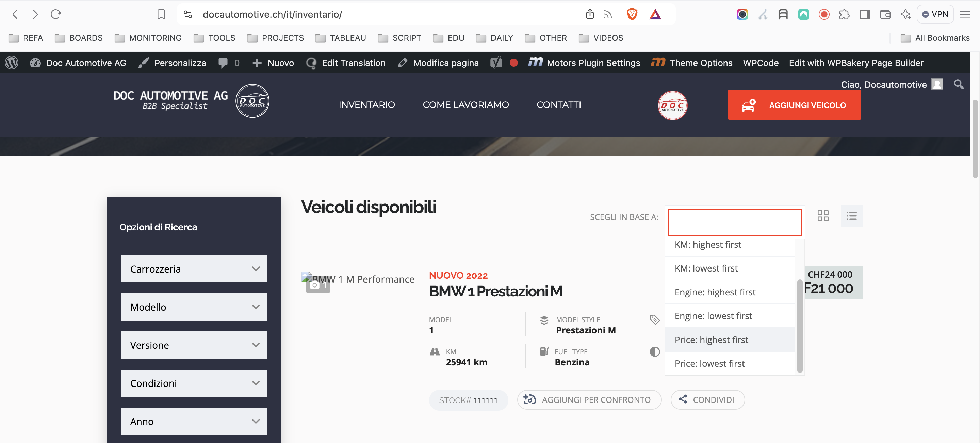Image resolution: width=980 pixels, height=443 pixels.
Task: Click the sort dropdown scrollbar
Action: pyautogui.click(x=800, y=326)
